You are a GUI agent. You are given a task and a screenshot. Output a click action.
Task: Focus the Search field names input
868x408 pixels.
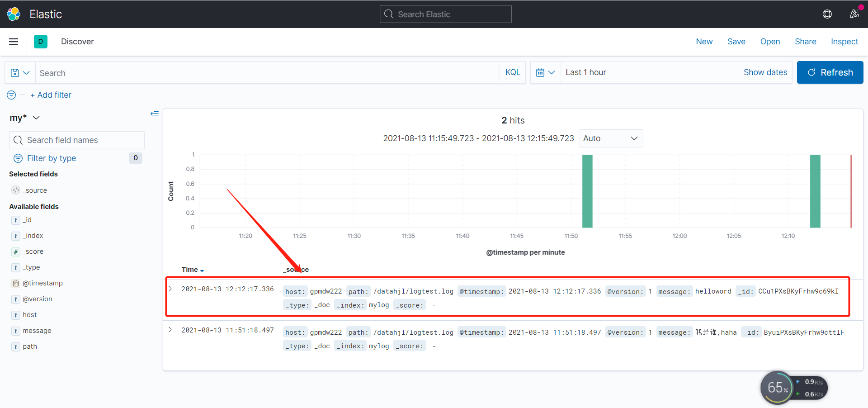coord(77,140)
